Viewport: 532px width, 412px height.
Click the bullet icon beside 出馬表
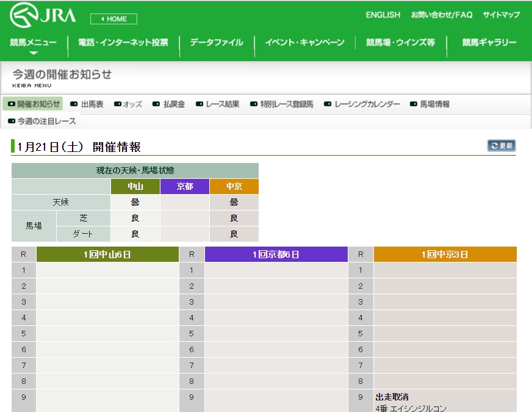[74, 104]
